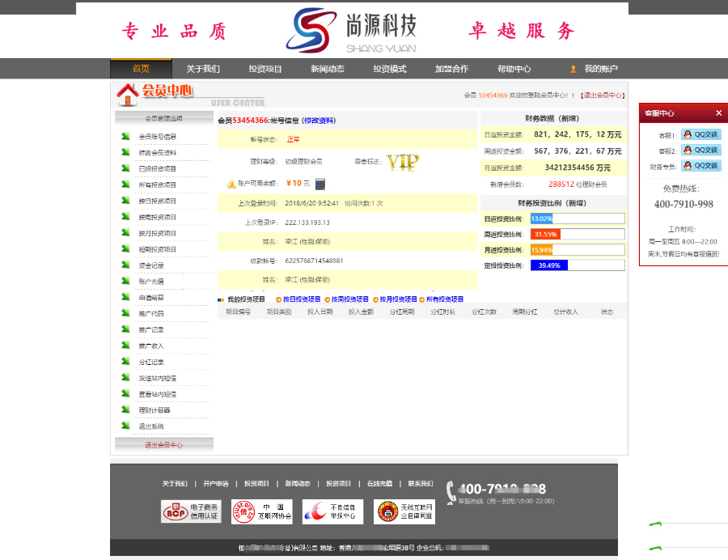Image resolution: width=728 pixels, height=560 pixels.
Task: Click the blue 39.49% 定投投资比例 bar
Action: click(x=549, y=265)
